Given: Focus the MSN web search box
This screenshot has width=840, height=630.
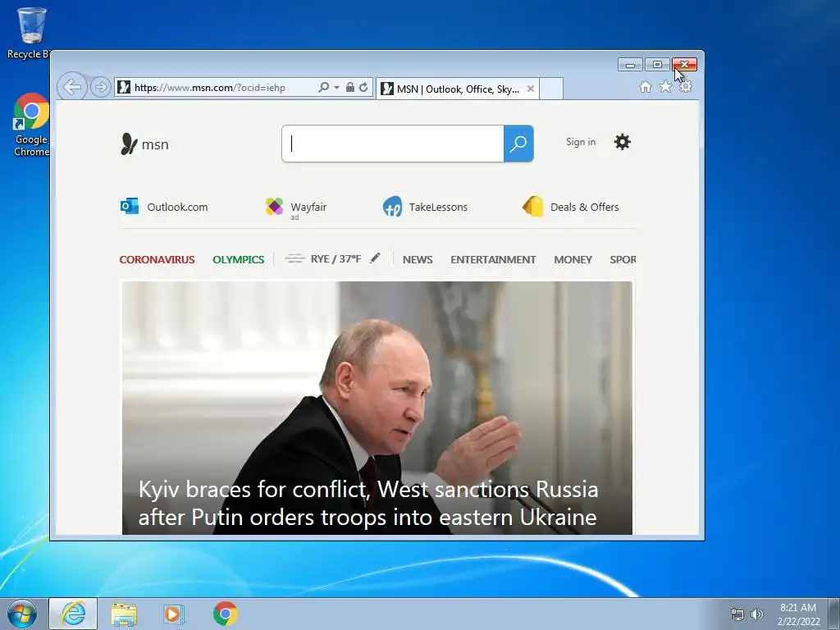Looking at the screenshot, I should [393, 144].
